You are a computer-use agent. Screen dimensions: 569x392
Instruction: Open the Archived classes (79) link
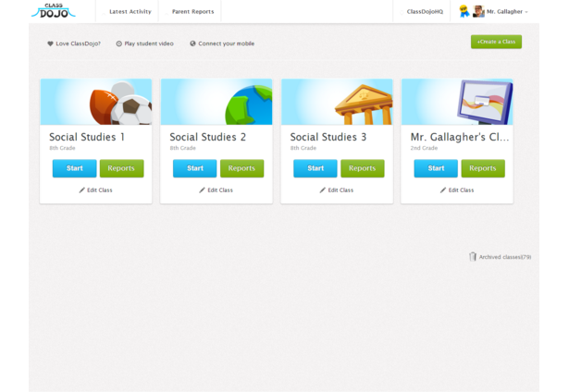coord(505,257)
